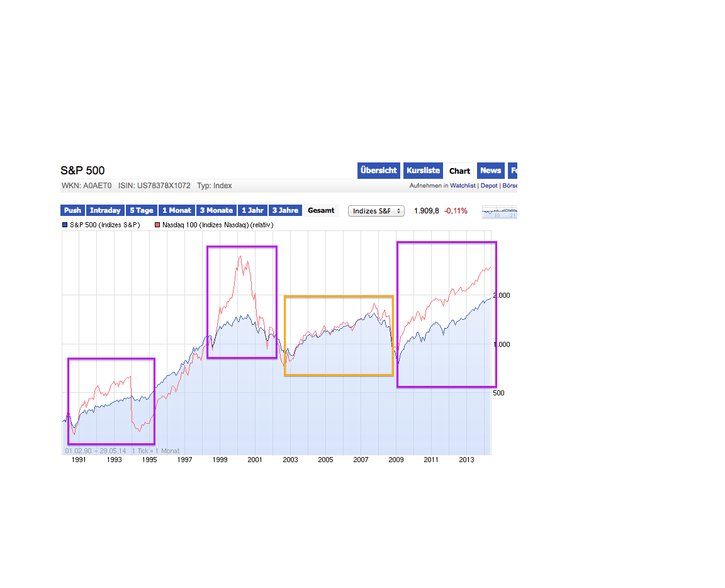This screenshot has height=588, width=725.
Task: Click the 2009 x-axis label
Action: [396, 460]
